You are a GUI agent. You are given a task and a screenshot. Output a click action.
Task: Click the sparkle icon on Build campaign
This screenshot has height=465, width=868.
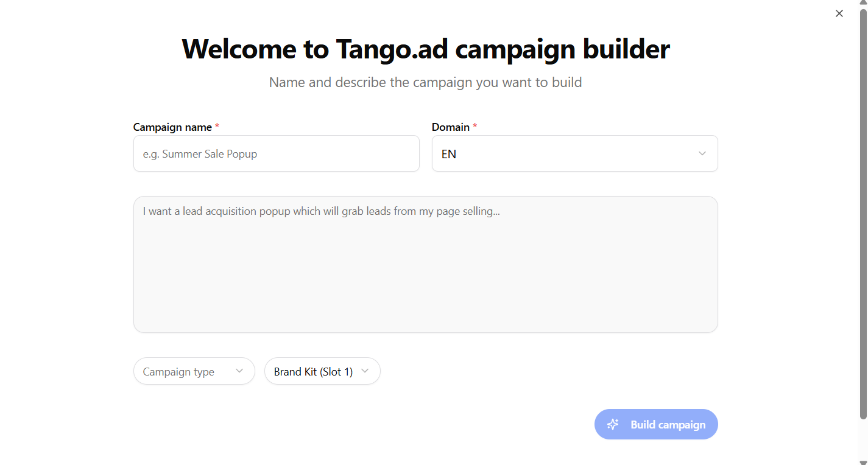[x=613, y=424]
